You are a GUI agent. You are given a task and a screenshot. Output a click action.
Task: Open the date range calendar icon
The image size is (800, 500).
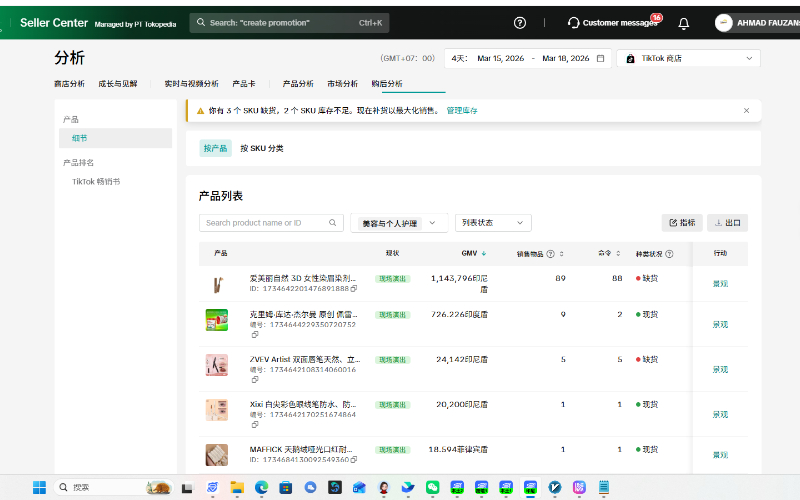click(x=601, y=58)
